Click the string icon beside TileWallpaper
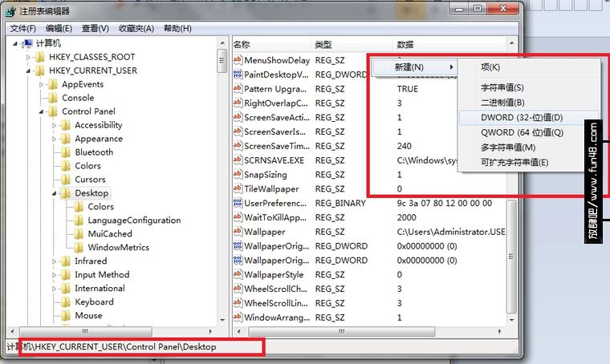Viewport: 610px width, 364px height. 238,188
